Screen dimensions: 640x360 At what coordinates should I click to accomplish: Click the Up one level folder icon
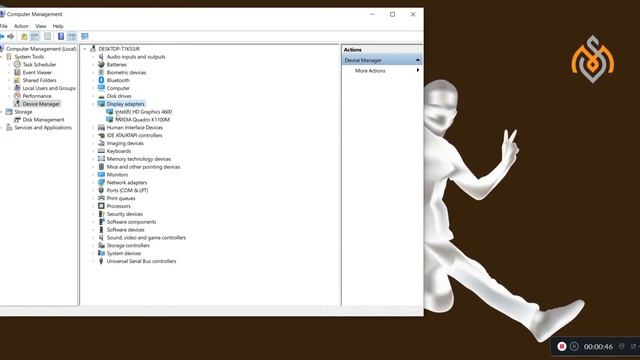(24, 37)
